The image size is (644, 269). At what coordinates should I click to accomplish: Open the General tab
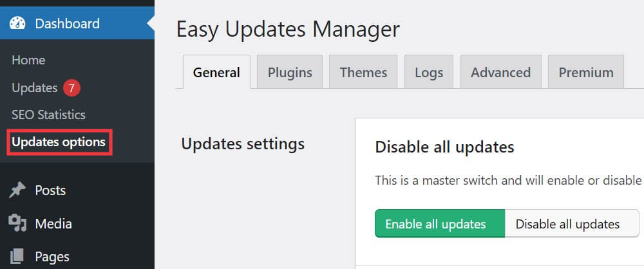[216, 72]
